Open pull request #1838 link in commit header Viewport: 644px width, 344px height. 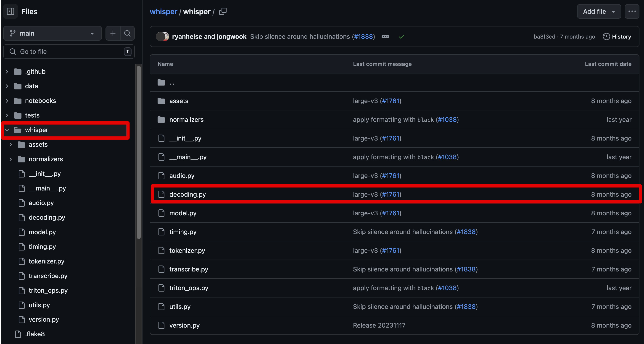[363, 37]
